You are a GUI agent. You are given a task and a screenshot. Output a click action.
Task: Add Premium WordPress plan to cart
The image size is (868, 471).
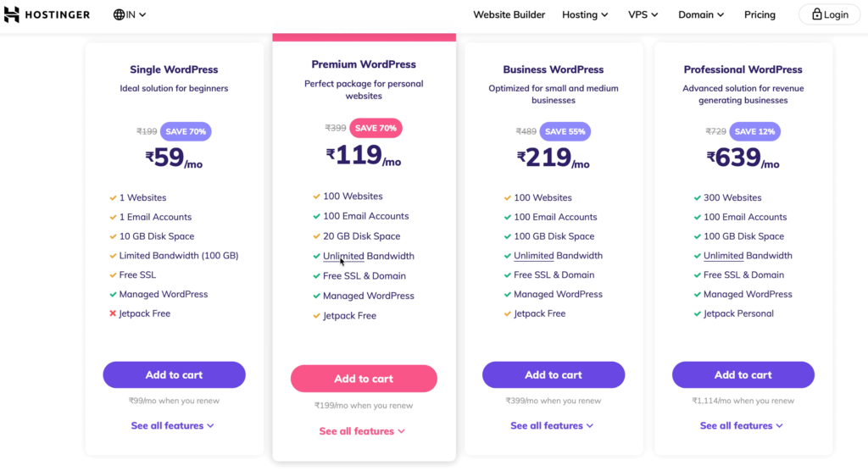[x=364, y=379]
